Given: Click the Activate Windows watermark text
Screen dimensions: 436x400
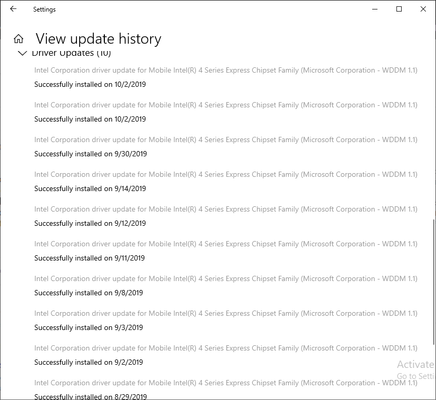Looking at the screenshot, I should 416,364.
